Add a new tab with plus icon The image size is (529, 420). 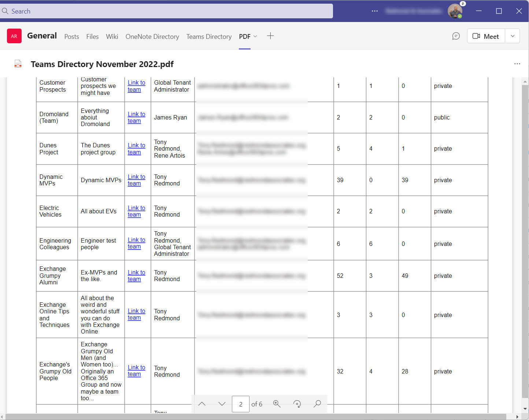270,36
